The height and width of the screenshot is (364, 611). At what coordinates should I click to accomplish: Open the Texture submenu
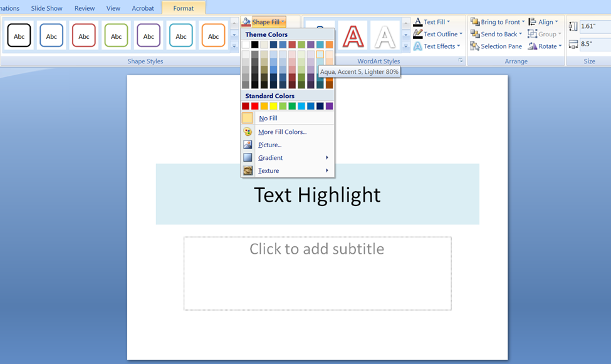click(x=269, y=170)
